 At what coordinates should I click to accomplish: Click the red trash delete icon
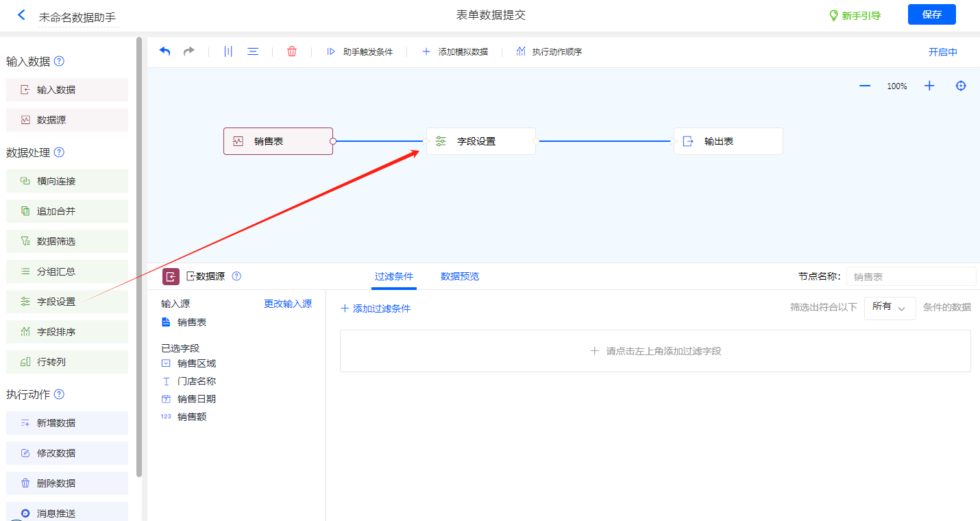[x=292, y=51]
